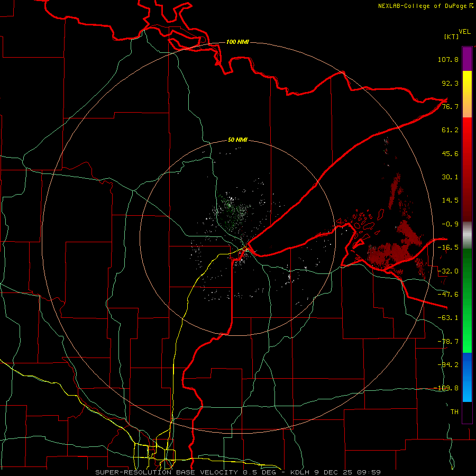Select the 107.8 legend value
This screenshot has height=476, width=476.
click(448, 59)
